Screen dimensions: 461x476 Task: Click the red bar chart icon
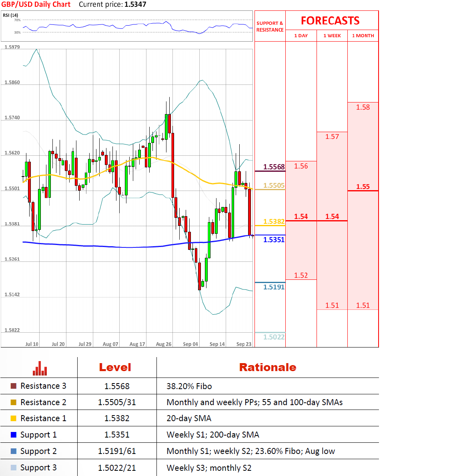(40, 368)
